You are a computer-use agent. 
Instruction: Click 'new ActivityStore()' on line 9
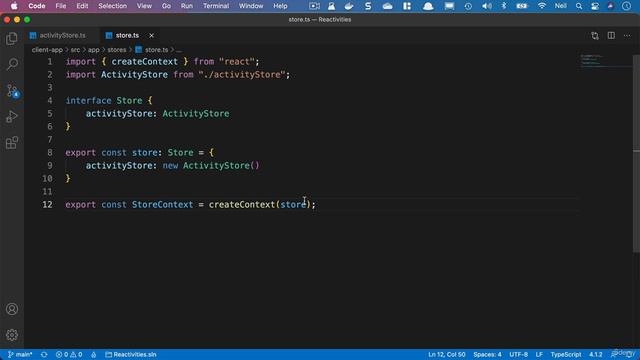pyautogui.click(x=211, y=166)
